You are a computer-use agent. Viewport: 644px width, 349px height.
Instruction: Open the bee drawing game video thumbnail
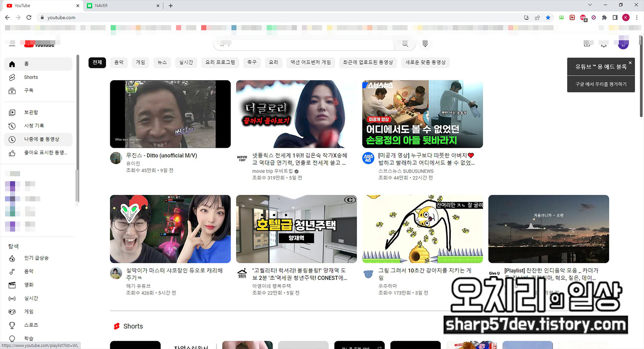coord(422,229)
